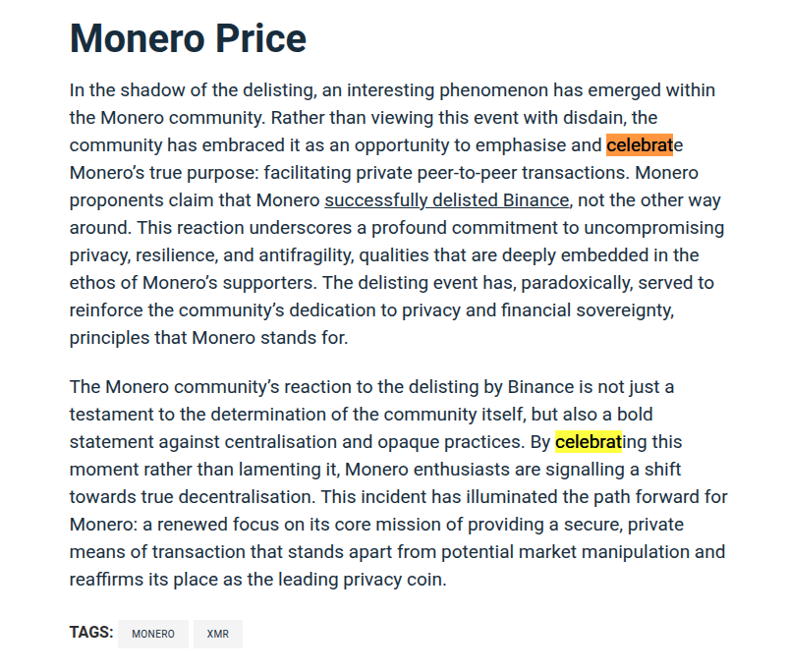The image size is (789, 672).
Task: Click the yellow highlighted 'celebrat' match
Action: (x=589, y=441)
